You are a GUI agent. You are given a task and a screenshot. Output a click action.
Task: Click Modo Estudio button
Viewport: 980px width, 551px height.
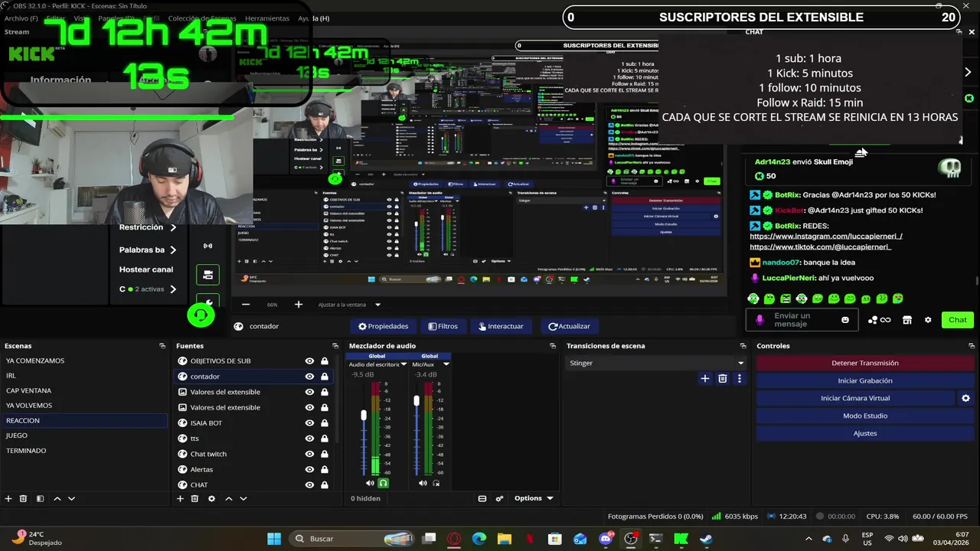click(x=865, y=416)
